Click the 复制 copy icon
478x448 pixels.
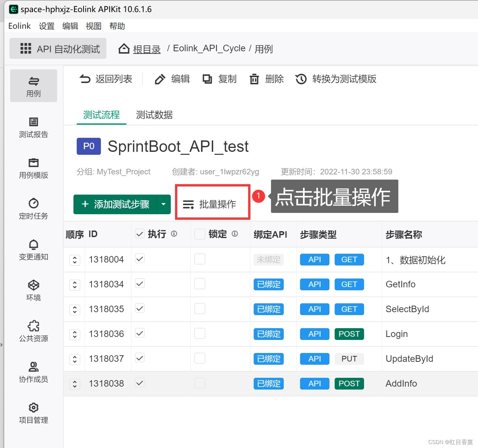coord(207,79)
